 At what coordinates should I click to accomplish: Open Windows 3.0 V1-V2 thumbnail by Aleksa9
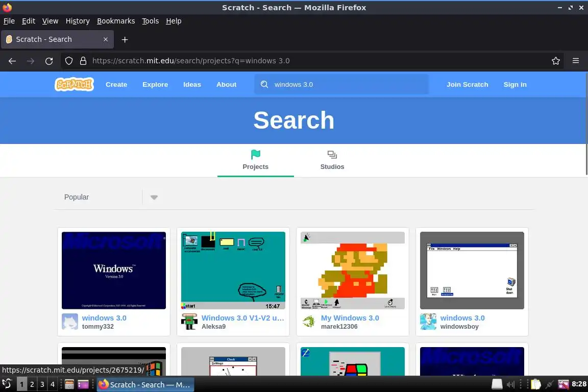click(233, 271)
